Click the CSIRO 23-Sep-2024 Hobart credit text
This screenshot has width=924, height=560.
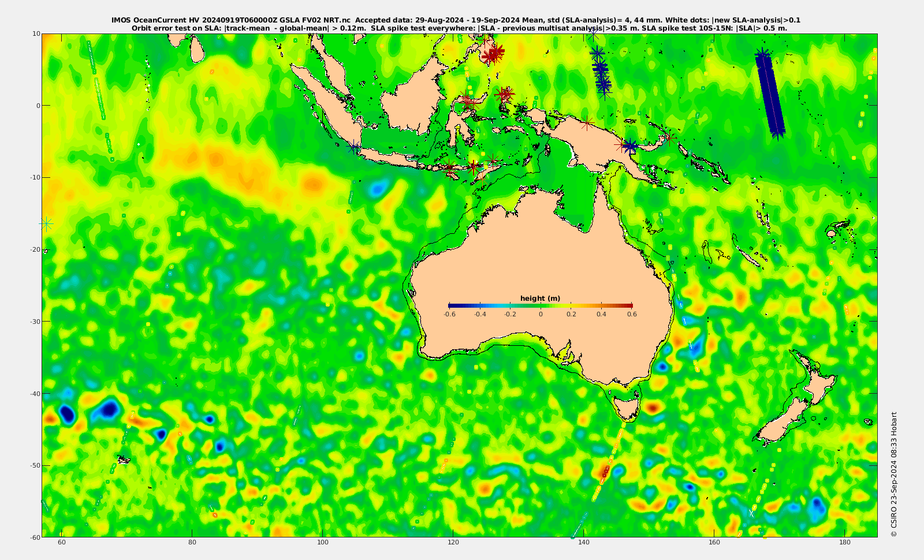point(893,474)
